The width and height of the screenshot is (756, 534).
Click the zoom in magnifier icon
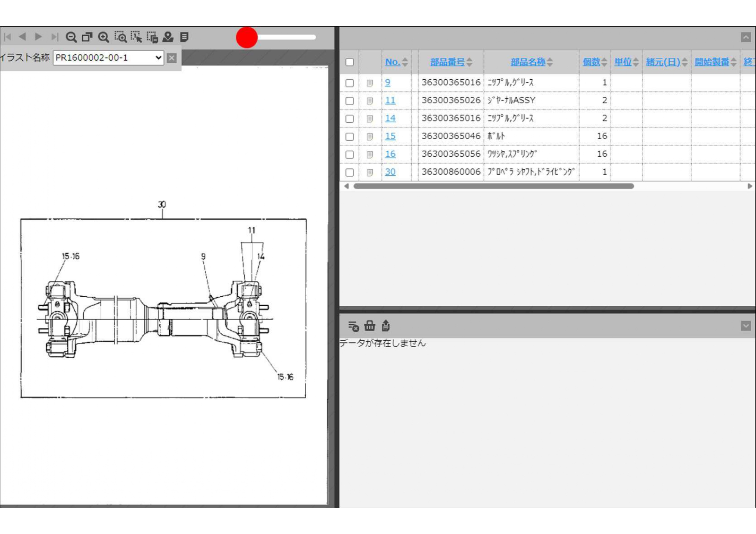coord(103,37)
